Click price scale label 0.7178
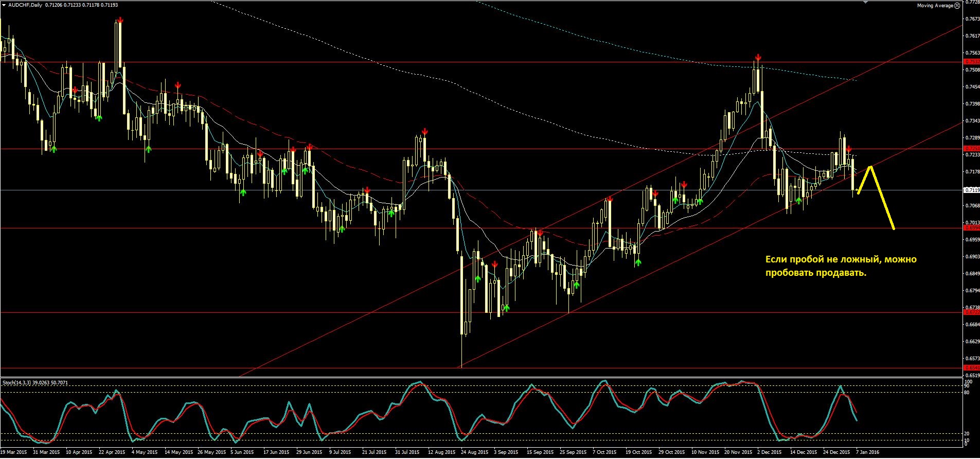This screenshot has width=980, height=459. tap(972, 172)
